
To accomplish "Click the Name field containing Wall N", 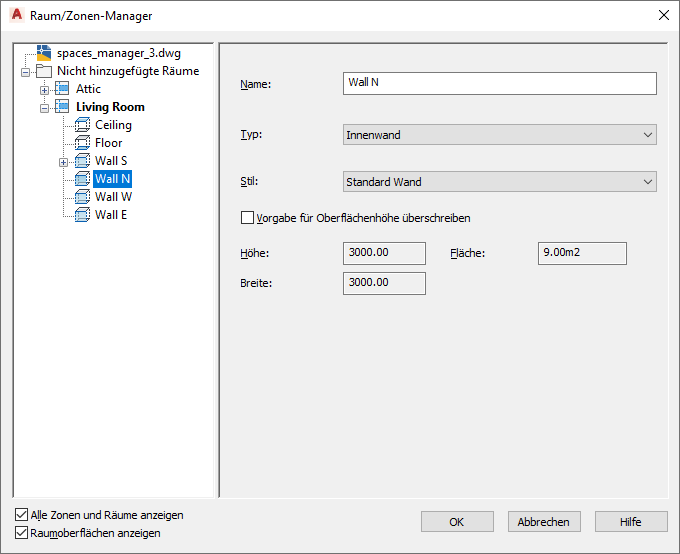I will tap(500, 83).
